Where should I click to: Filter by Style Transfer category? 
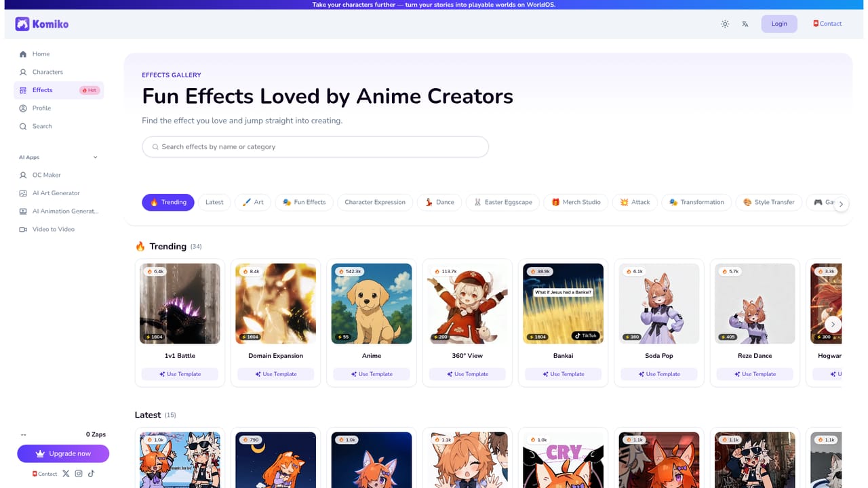tap(769, 202)
